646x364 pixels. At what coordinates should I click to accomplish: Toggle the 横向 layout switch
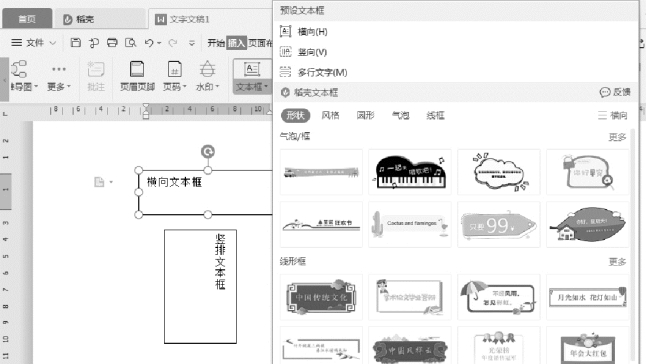613,115
